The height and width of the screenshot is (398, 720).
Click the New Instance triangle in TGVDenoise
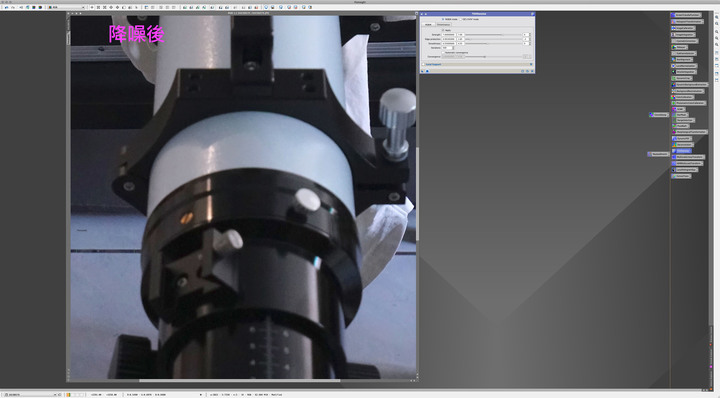click(x=422, y=71)
